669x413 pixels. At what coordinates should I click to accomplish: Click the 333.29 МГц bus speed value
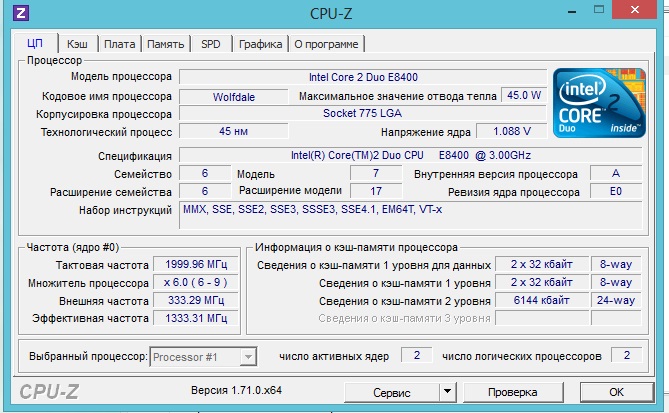(x=196, y=300)
